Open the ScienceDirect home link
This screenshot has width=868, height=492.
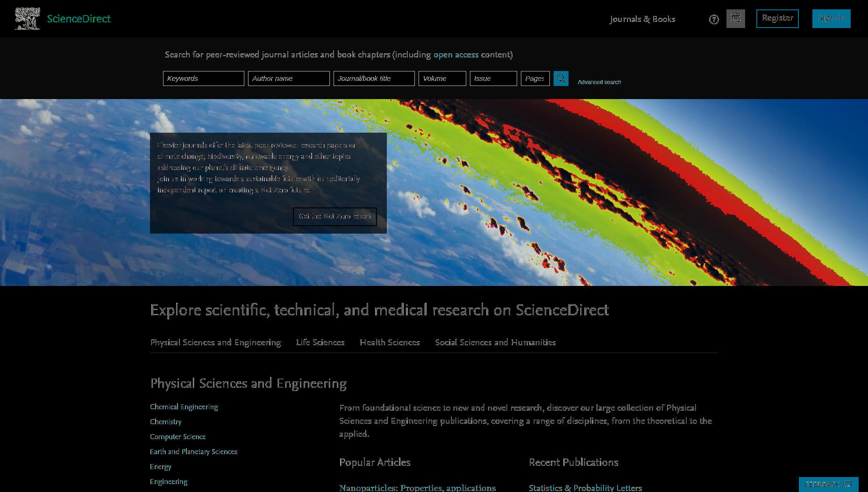pos(79,19)
